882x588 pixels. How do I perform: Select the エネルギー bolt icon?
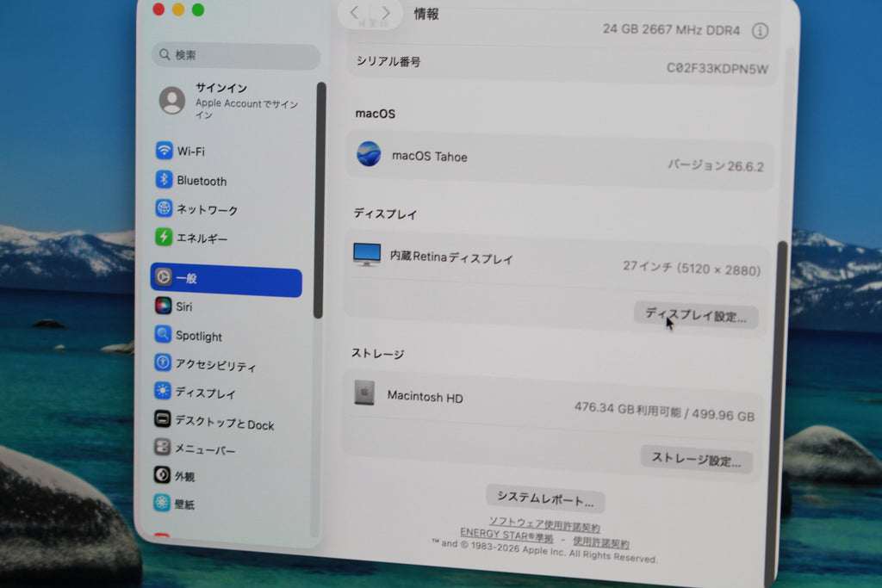click(x=164, y=237)
